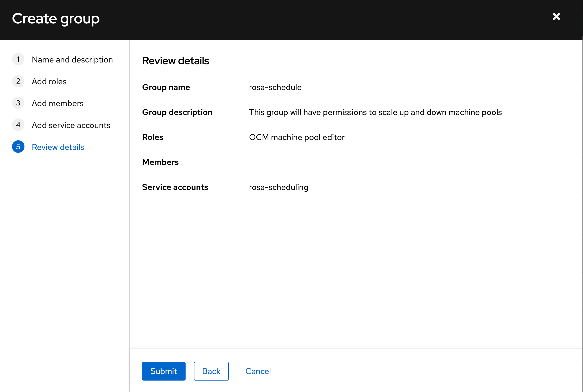Toggle visibility of Group description field
Viewport: 583px width, 392px height.
(x=177, y=112)
